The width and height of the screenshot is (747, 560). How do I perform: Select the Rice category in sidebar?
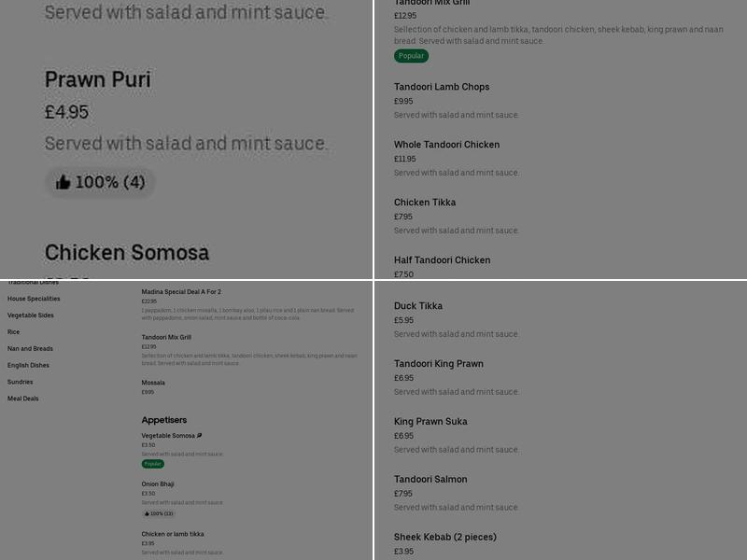14,332
